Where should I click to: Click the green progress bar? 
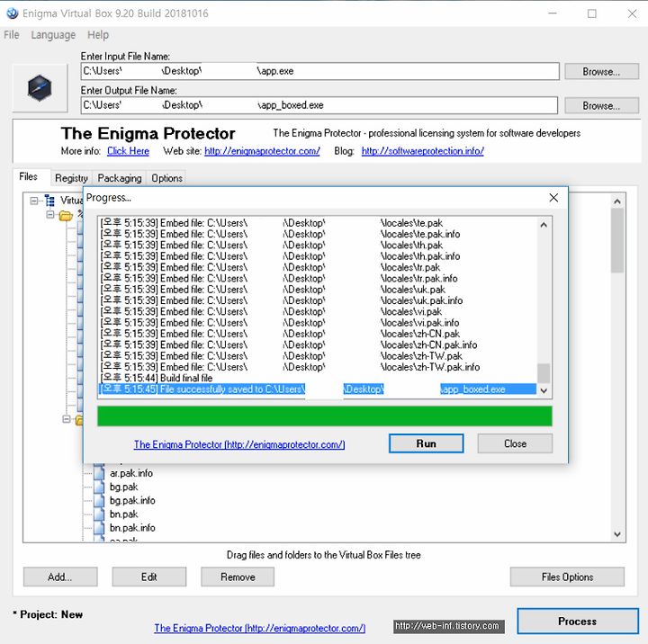[x=325, y=416]
